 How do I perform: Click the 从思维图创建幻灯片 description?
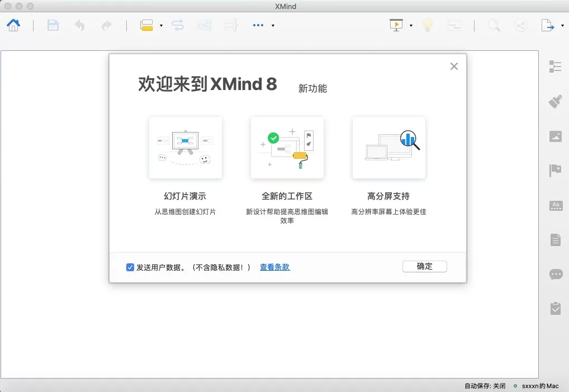[x=185, y=211]
